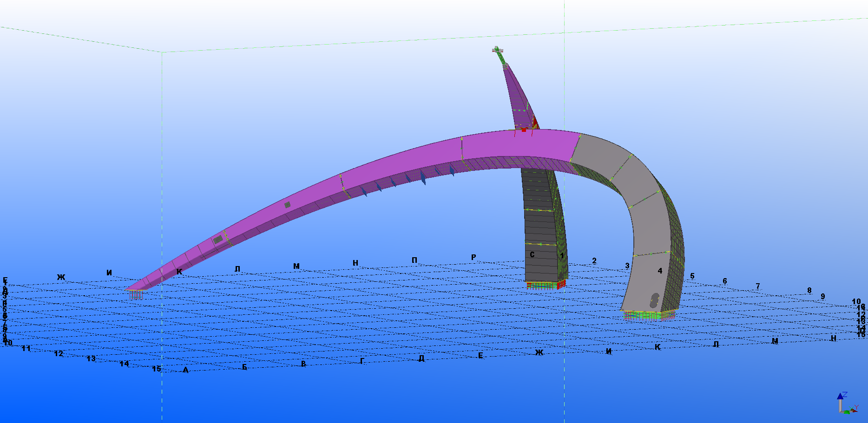Pick the small hatch nearest the arch's left base
The image size is (868, 423).
click(x=217, y=240)
